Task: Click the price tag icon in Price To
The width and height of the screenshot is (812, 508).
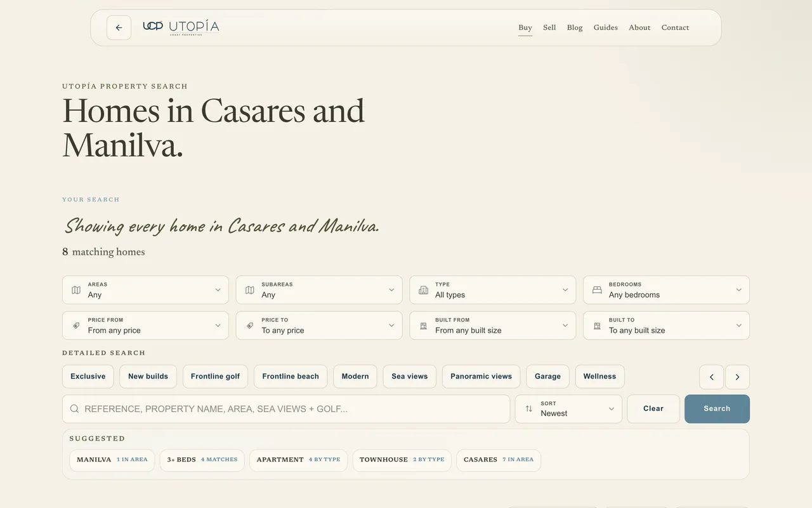Action: click(x=250, y=326)
